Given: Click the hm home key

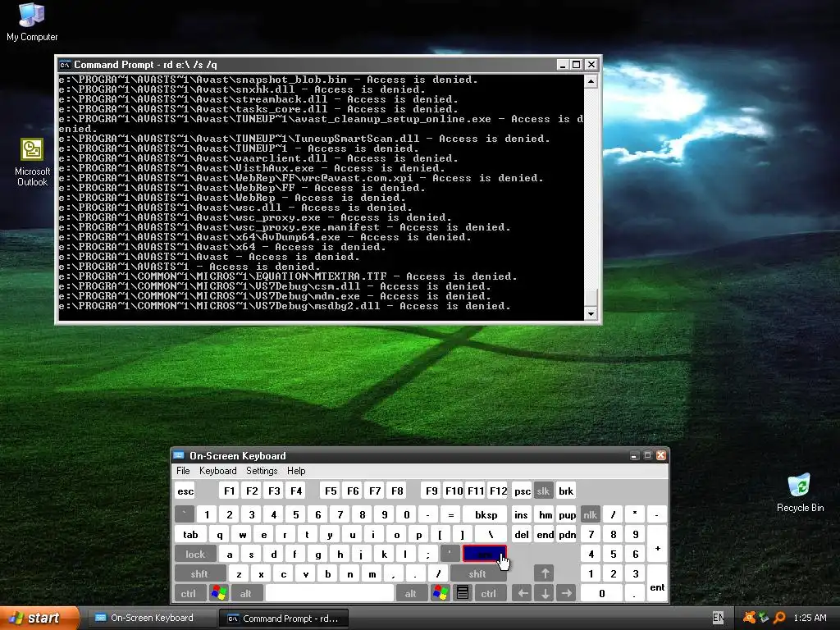Looking at the screenshot, I should pyautogui.click(x=546, y=514).
